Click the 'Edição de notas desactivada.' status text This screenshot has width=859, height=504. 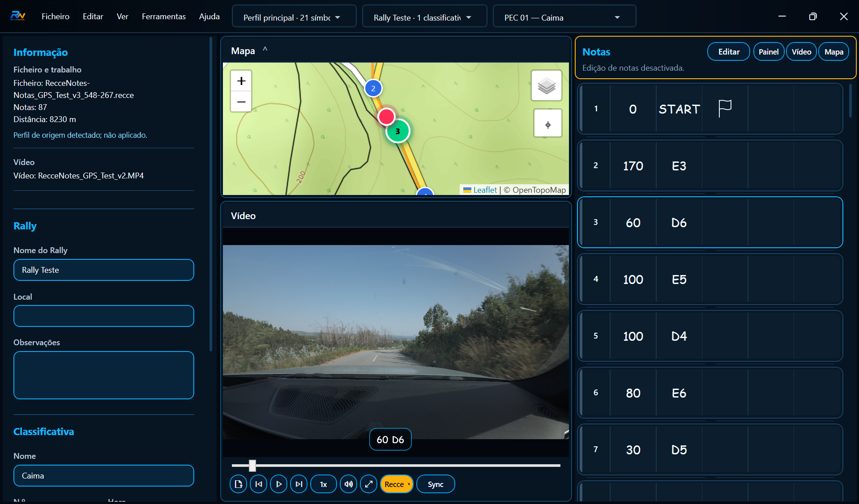(633, 68)
